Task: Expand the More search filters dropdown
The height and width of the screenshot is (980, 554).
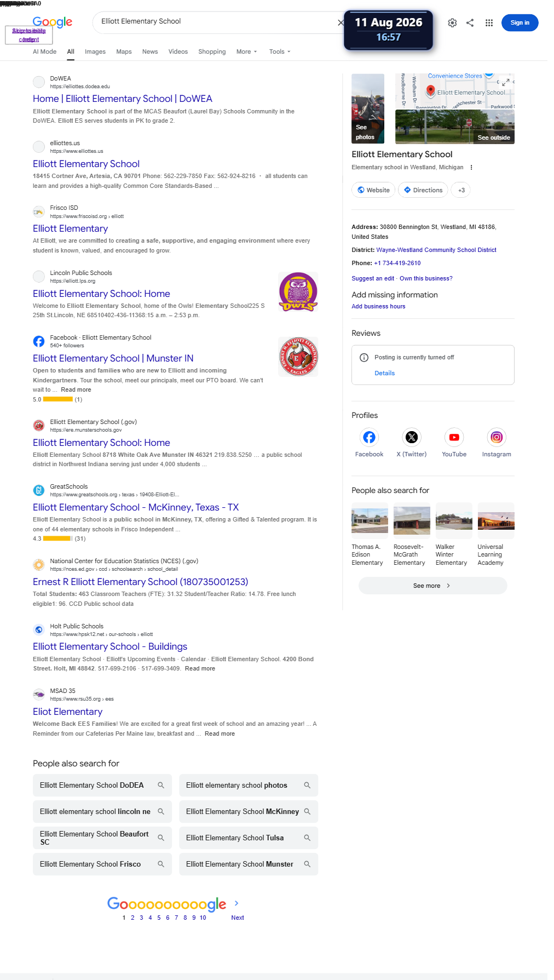Action: [x=246, y=51]
